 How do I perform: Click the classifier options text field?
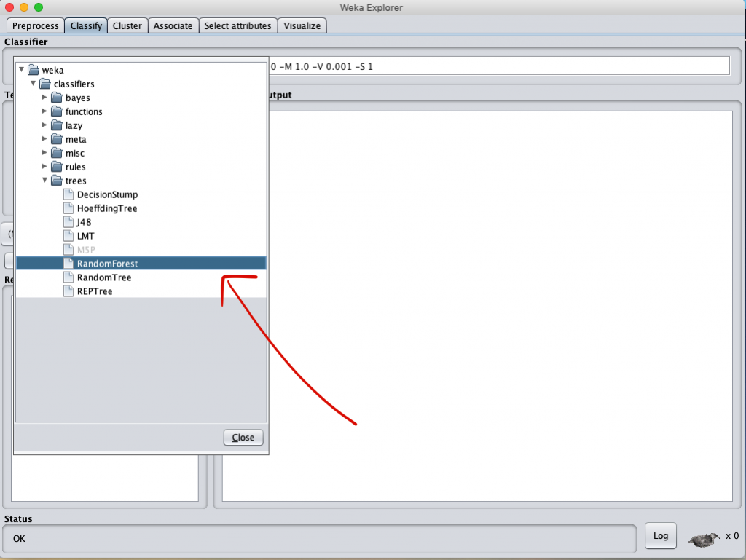pos(499,66)
